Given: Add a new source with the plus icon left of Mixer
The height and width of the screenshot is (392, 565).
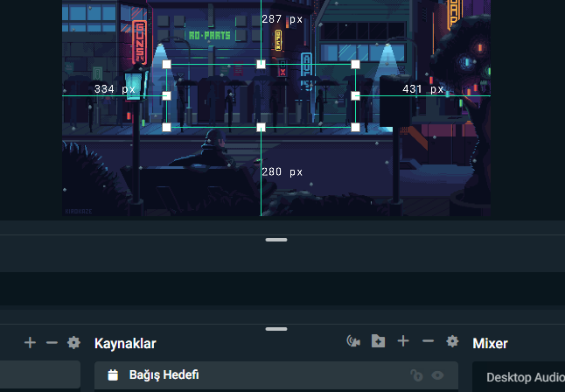Looking at the screenshot, I should click(x=403, y=341).
